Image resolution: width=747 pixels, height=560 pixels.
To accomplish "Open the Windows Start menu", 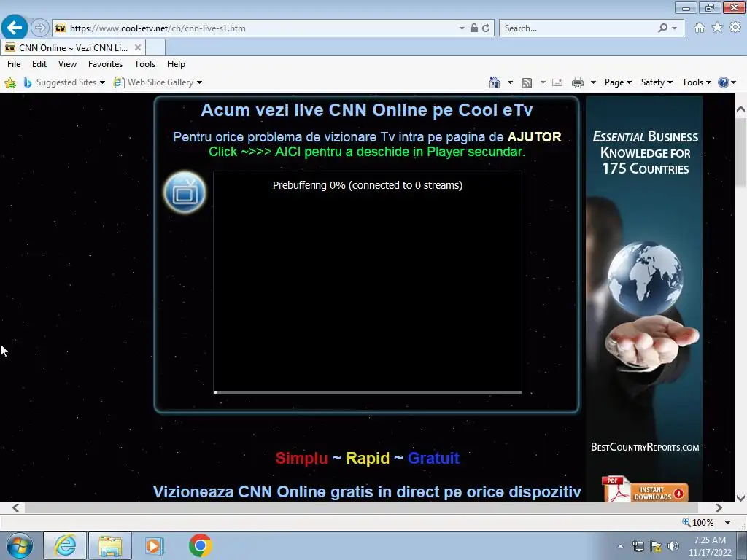I will tap(19, 545).
